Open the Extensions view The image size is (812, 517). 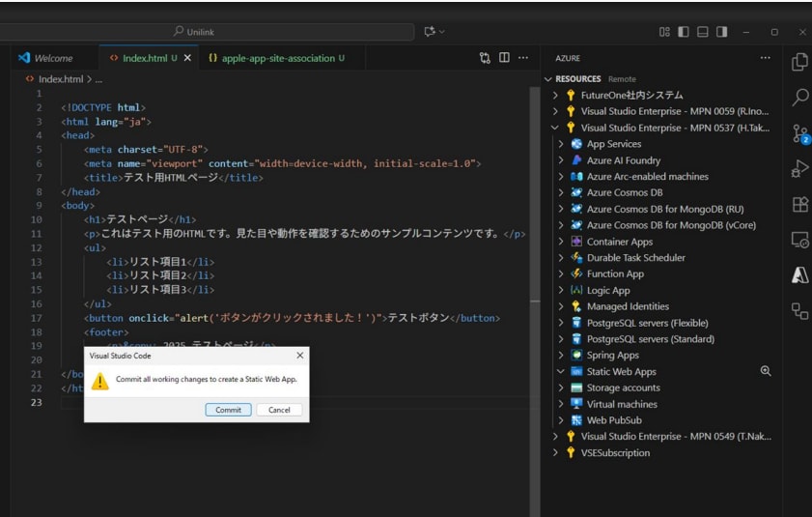coord(799,204)
